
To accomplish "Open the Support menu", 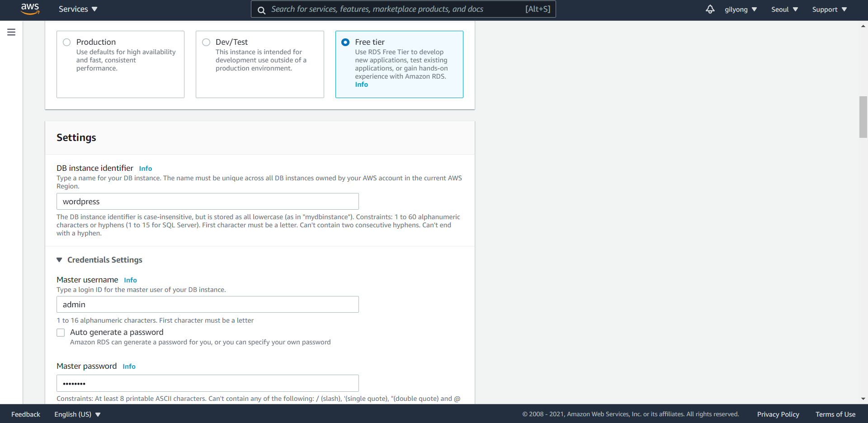I will click(829, 9).
